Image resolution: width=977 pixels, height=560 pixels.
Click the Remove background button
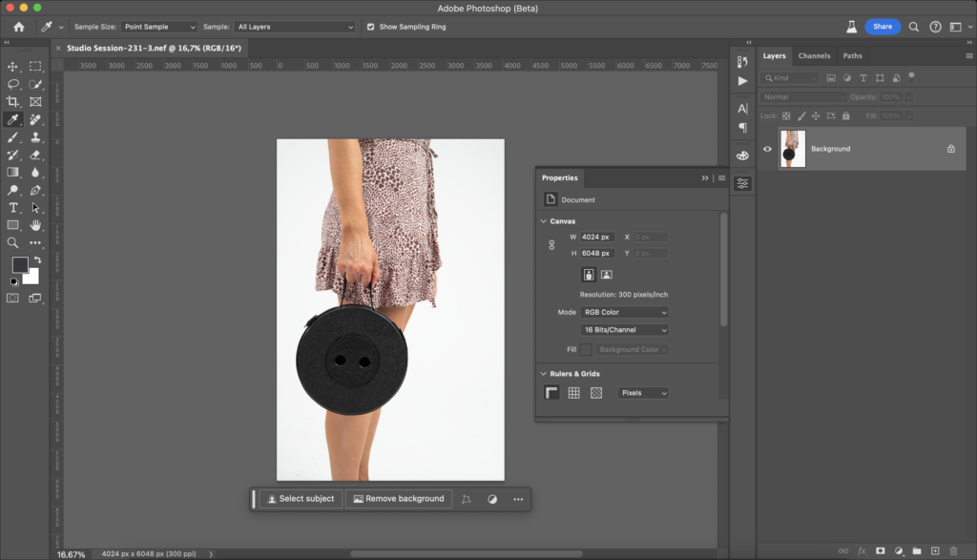(x=398, y=499)
